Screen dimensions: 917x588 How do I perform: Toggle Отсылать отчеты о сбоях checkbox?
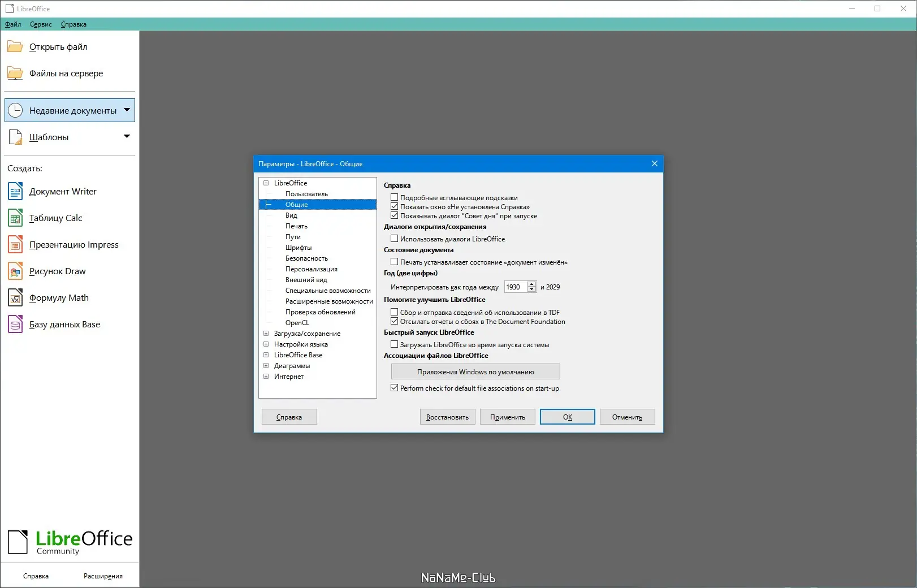(395, 321)
